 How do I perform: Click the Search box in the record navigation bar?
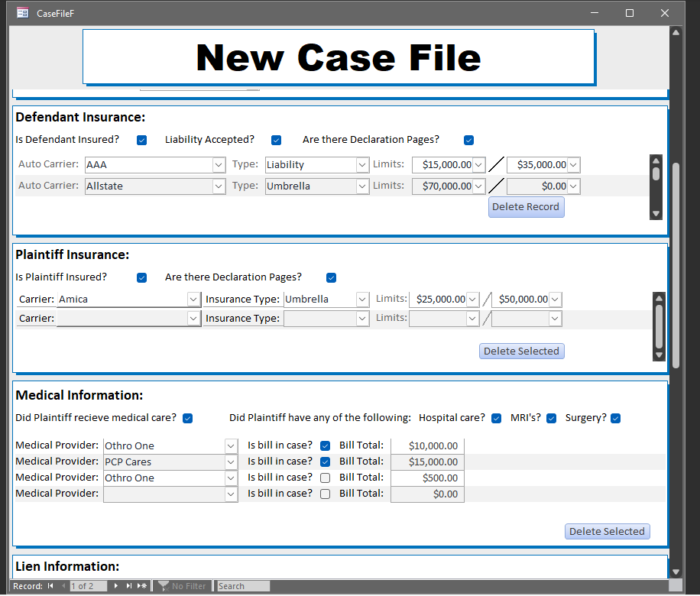[242, 585]
